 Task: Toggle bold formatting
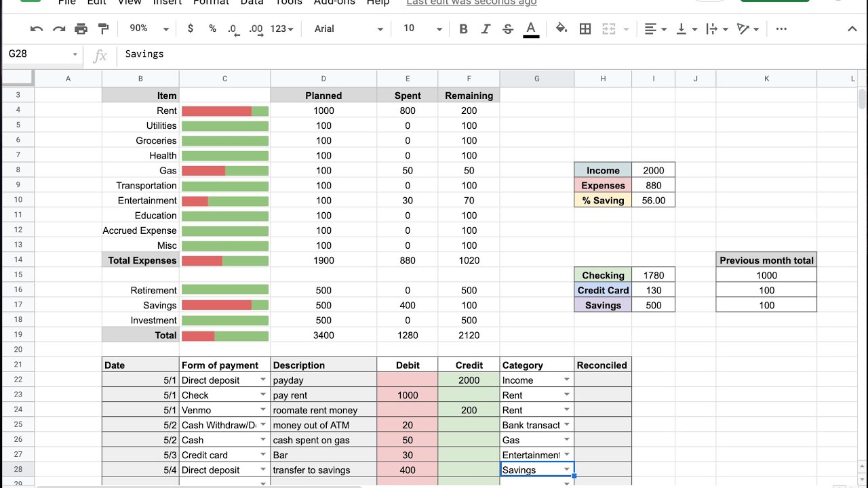pyautogui.click(x=464, y=28)
